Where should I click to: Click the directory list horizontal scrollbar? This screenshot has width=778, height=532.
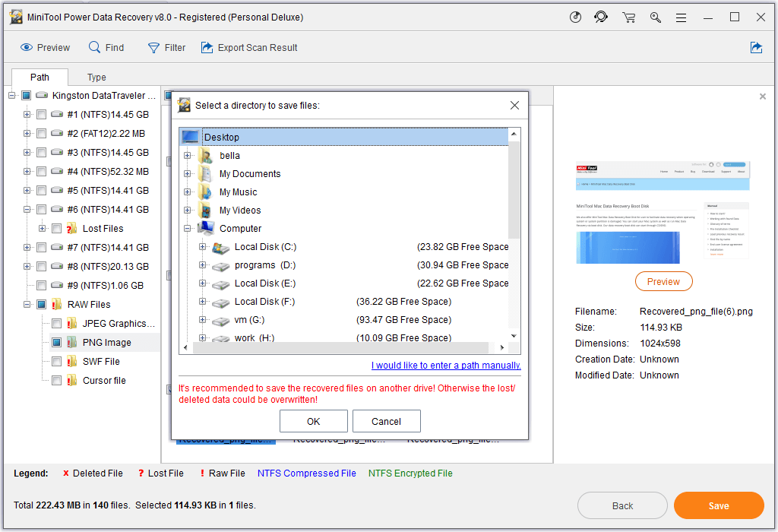pos(340,347)
